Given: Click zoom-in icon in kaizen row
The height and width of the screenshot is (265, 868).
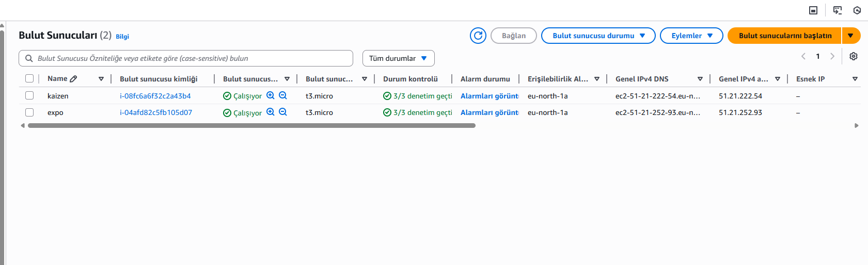Looking at the screenshot, I should point(270,95).
